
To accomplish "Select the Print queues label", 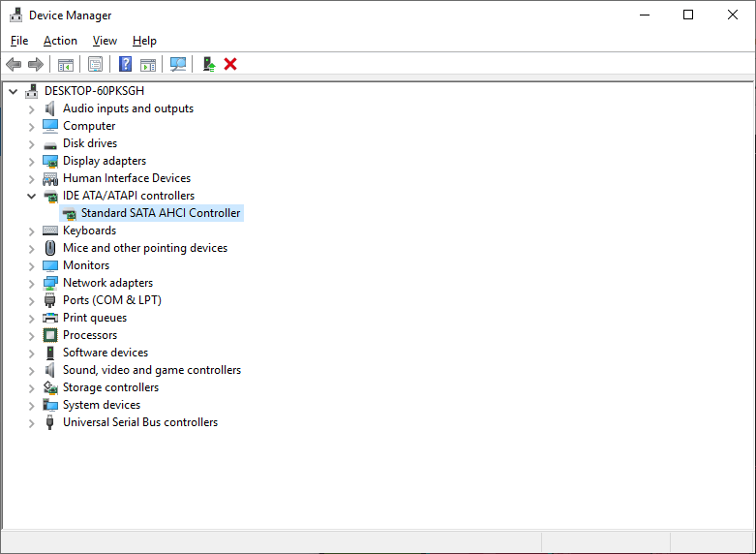I will (95, 318).
